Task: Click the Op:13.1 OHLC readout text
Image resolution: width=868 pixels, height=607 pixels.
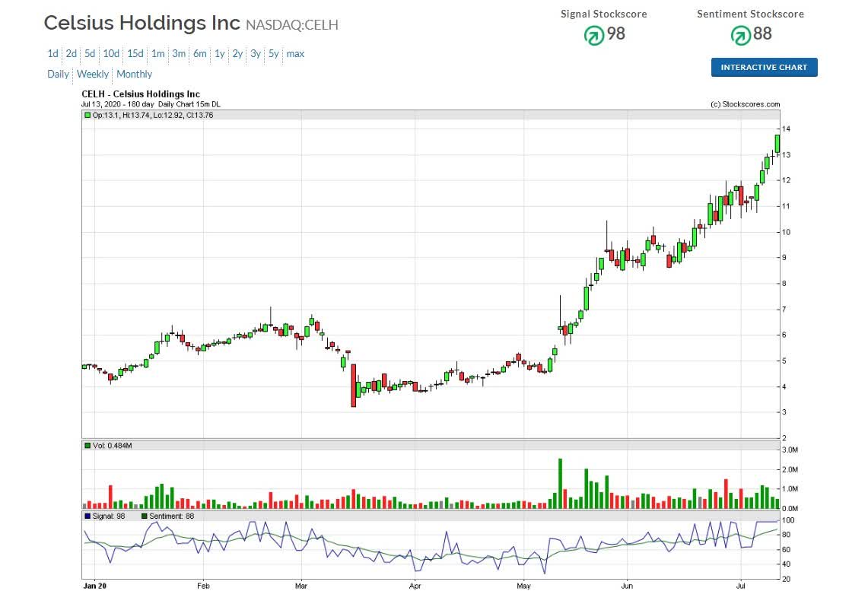Action: pyautogui.click(x=153, y=115)
